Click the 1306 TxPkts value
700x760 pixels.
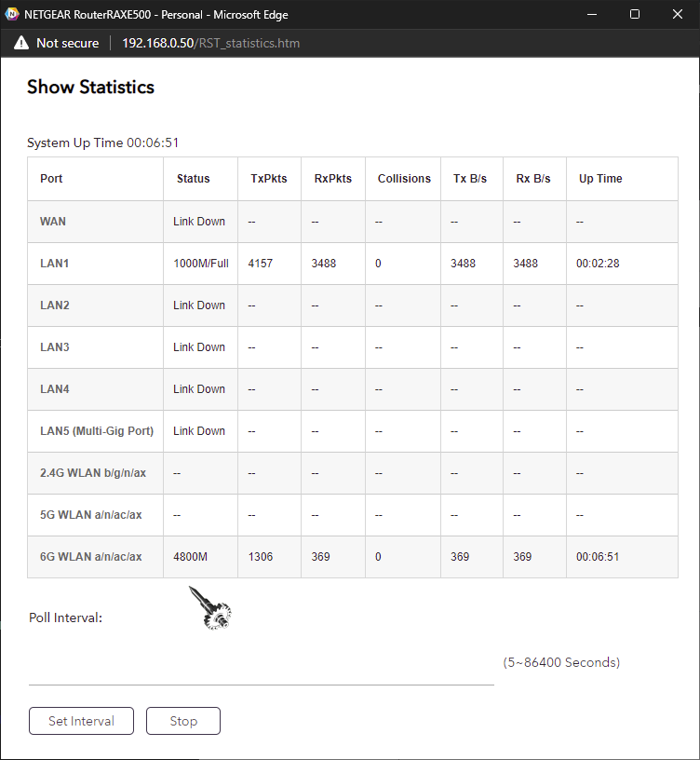point(261,557)
